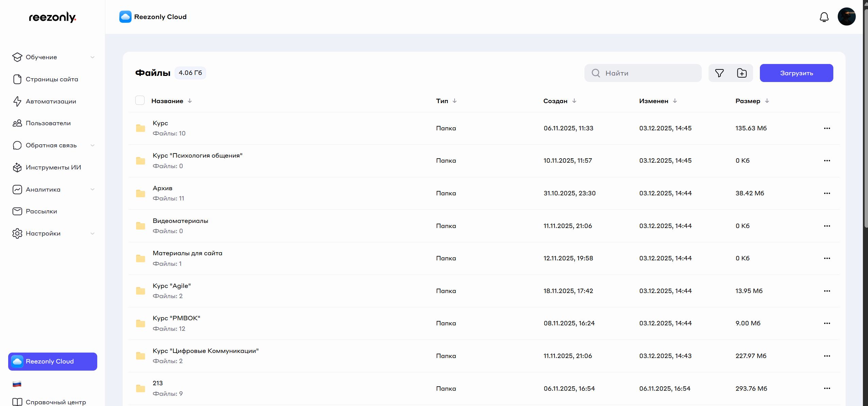Open the user profile avatar

pyautogui.click(x=846, y=17)
